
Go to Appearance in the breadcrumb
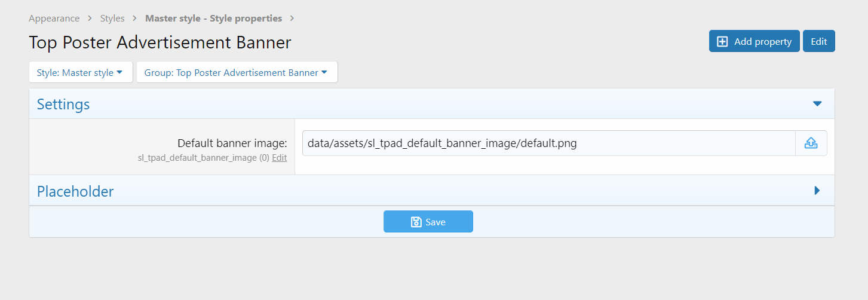54,19
